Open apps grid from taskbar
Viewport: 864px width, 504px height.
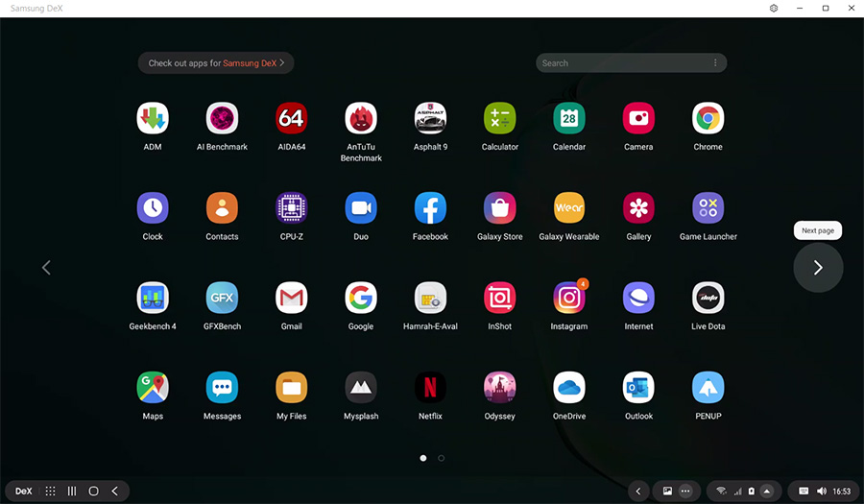[x=50, y=491]
